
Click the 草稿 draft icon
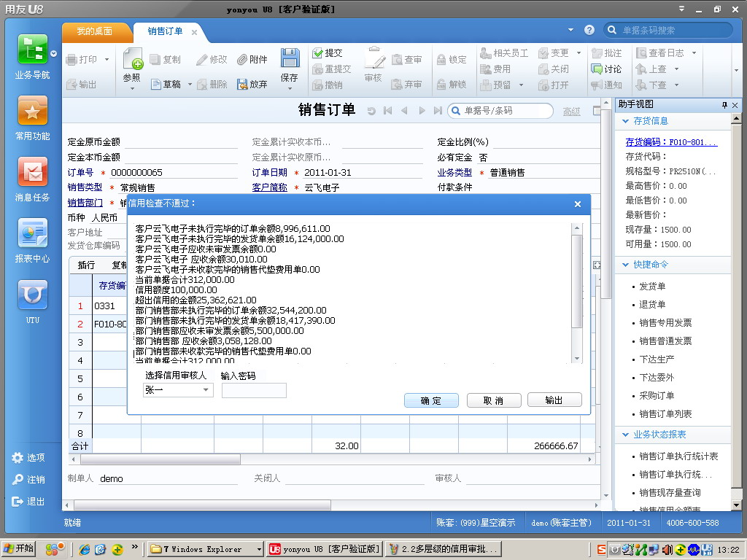[156, 85]
